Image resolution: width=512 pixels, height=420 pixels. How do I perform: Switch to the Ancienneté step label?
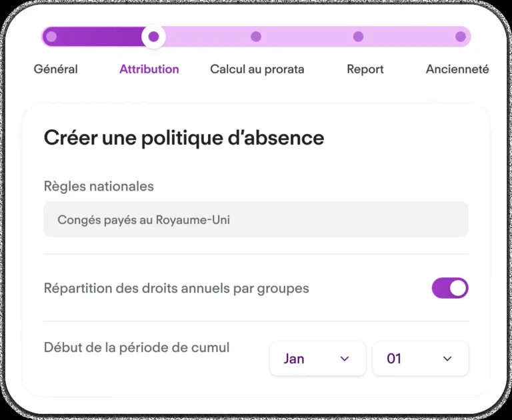coord(457,69)
